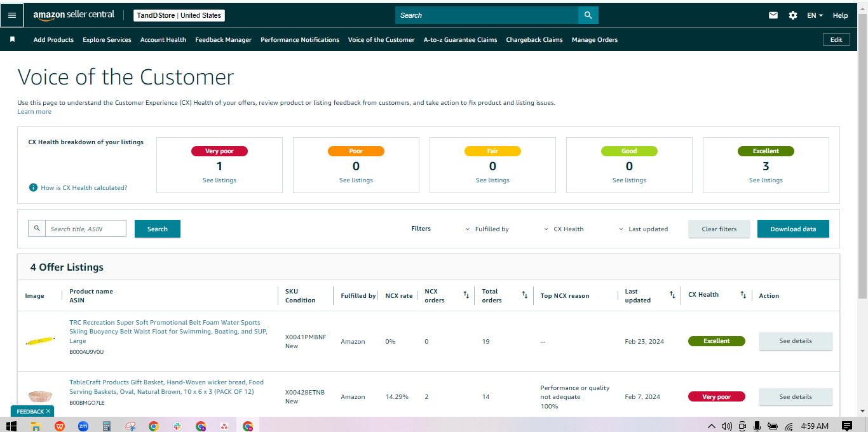
Task: Open Chargeback Claims menu item
Action: tap(534, 39)
